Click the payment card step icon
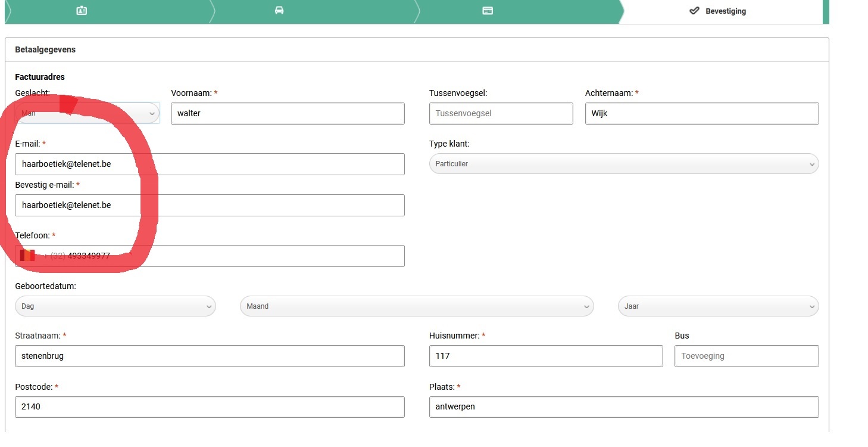 coord(488,11)
